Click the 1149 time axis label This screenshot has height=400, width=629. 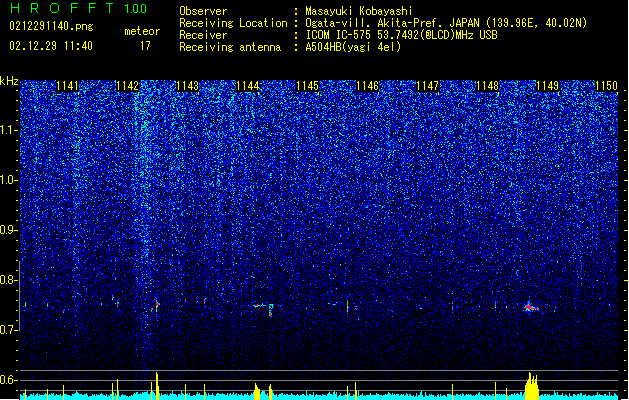[x=548, y=86]
